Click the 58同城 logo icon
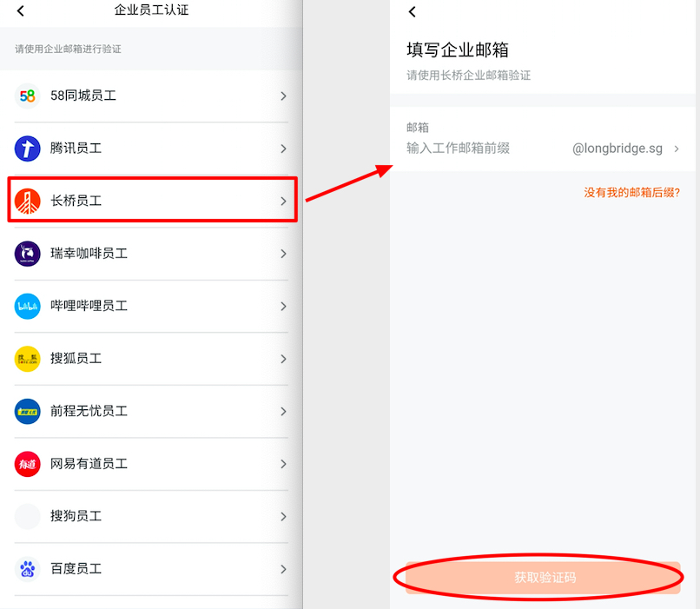This screenshot has width=700, height=609. pyautogui.click(x=27, y=96)
